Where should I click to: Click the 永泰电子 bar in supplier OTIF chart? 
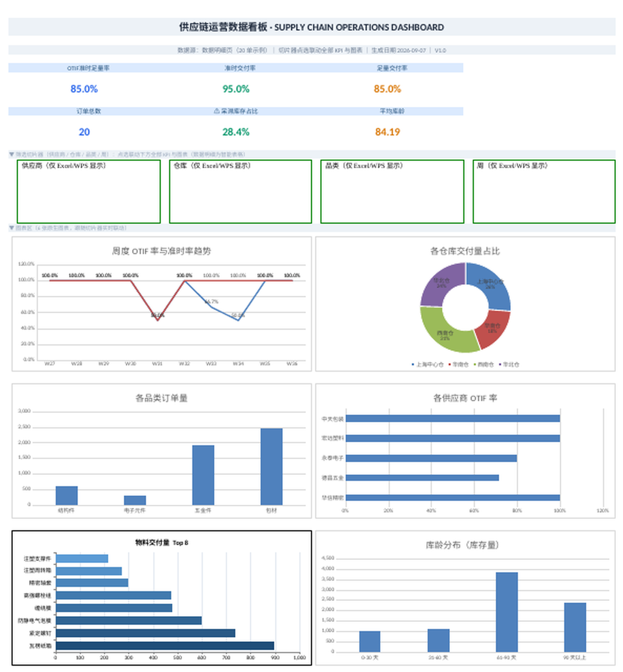[x=431, y=458]
